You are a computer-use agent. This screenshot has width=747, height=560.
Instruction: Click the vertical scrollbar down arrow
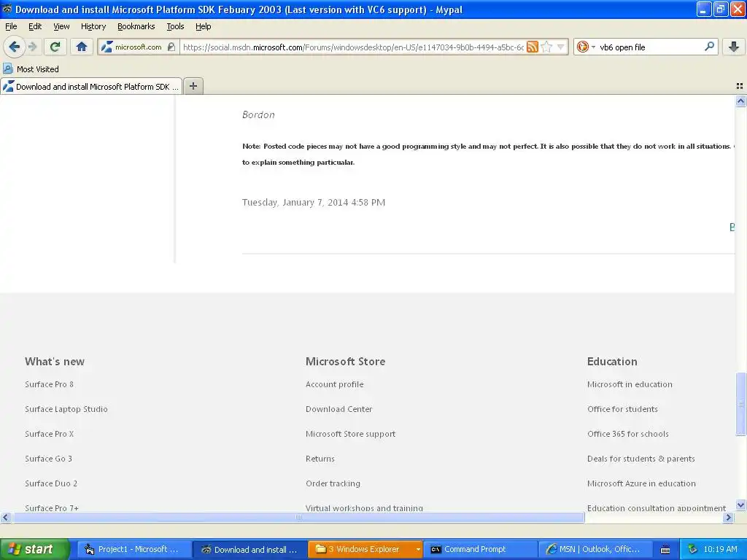click(x=740, y=505)
